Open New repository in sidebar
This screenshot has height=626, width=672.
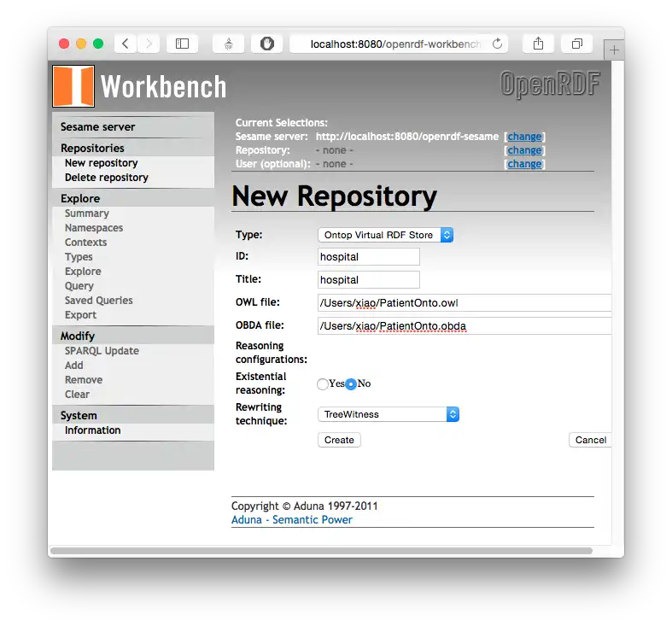coord(101,163)
